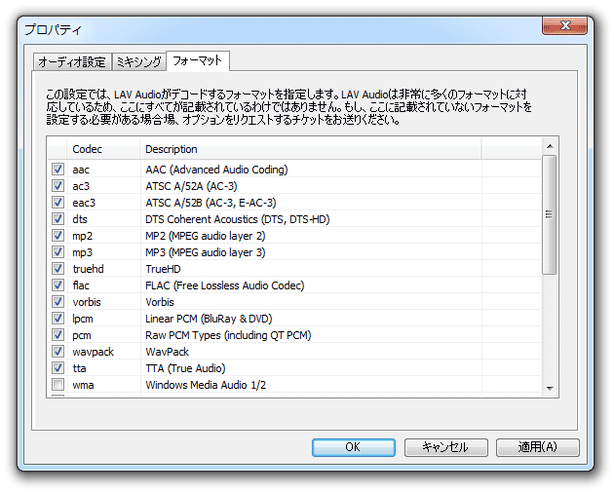Disable the lpcm codec checkbox
Image resolution: width=614 pixels, height=493 pixels.
(58, 318)
